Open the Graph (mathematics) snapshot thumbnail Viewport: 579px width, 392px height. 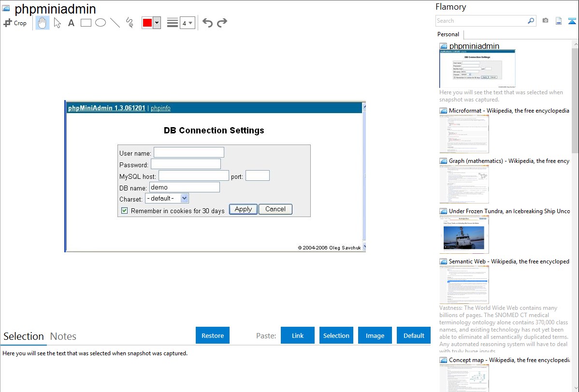(464, 184)
